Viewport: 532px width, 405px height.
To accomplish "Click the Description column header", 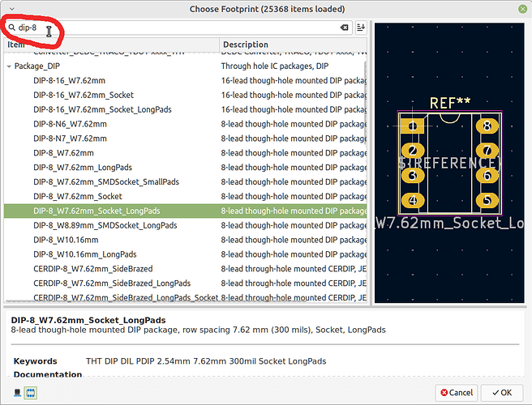I will tap(293, 45).
